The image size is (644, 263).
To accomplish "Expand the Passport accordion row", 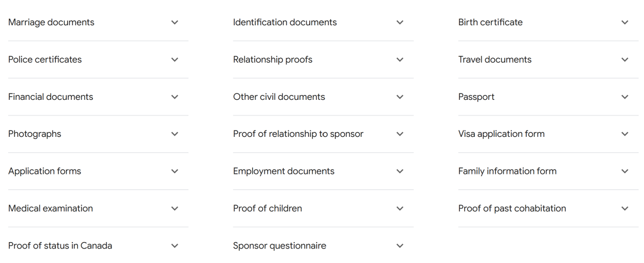I will coord(548,97).
